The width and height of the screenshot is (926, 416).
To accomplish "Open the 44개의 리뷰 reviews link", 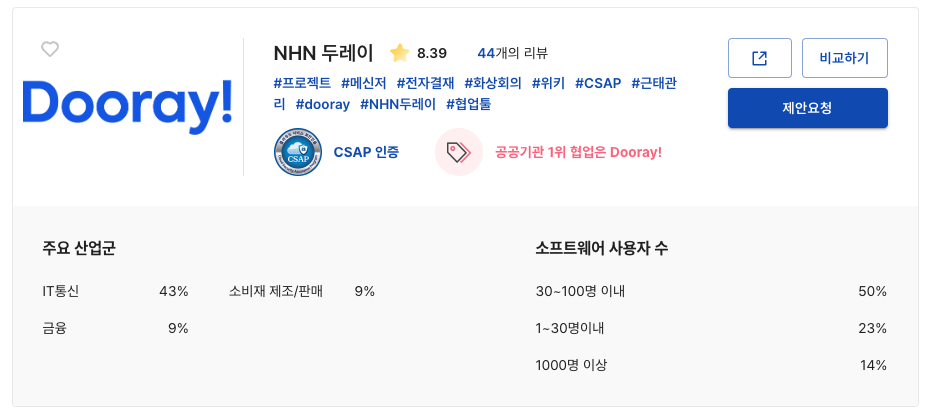I will pyautogui.click(x=512, y=53).
